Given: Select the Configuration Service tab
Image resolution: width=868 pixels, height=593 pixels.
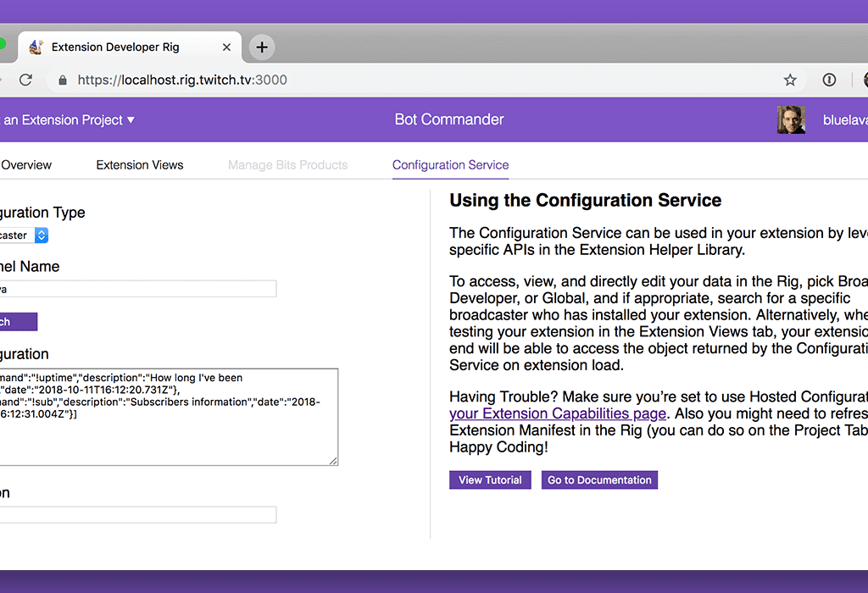Looking at the screenshot, I should tap(451, 165).
